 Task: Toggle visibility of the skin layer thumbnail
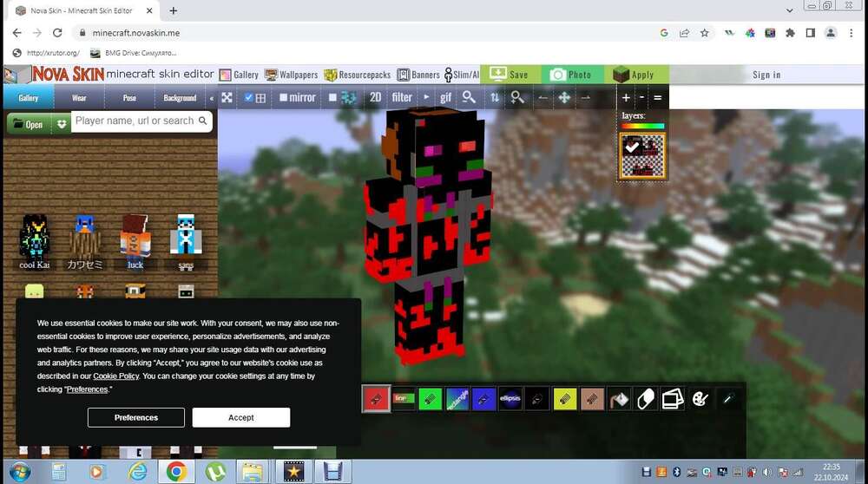coord(632,147)
